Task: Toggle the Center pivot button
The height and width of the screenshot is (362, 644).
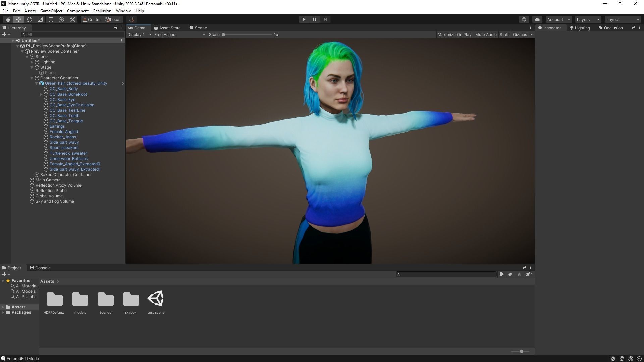Action: (91, 19)
